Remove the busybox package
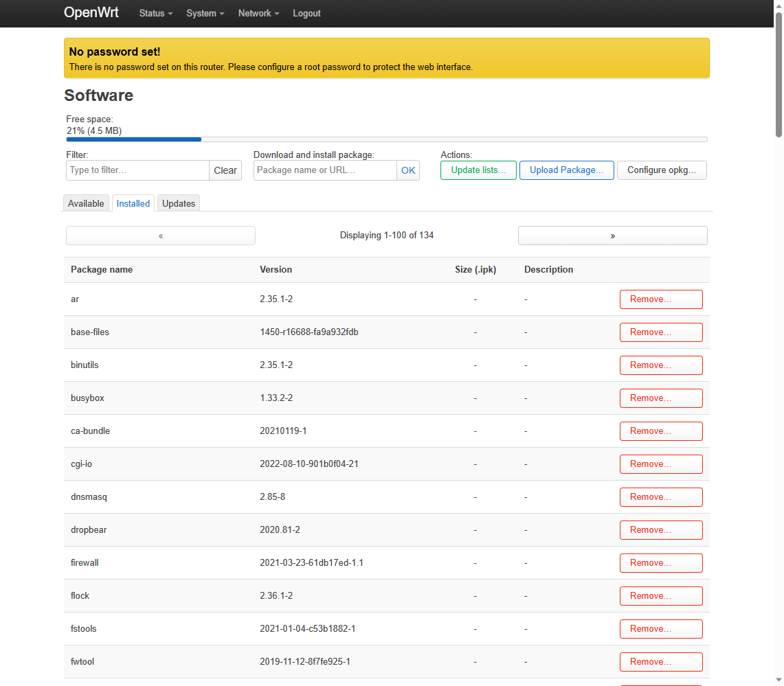784x686 pixels. pos(660,398)
